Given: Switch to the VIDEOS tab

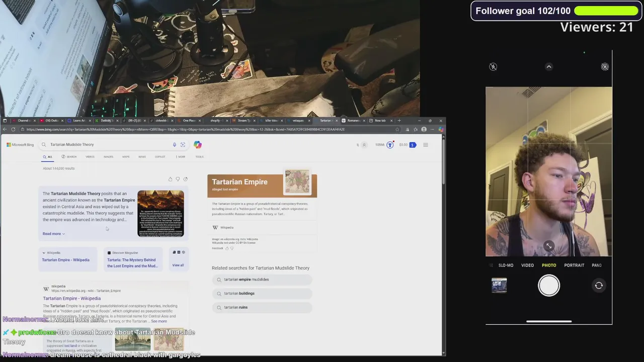Looking at the screenshot, I should coord(90,157).
